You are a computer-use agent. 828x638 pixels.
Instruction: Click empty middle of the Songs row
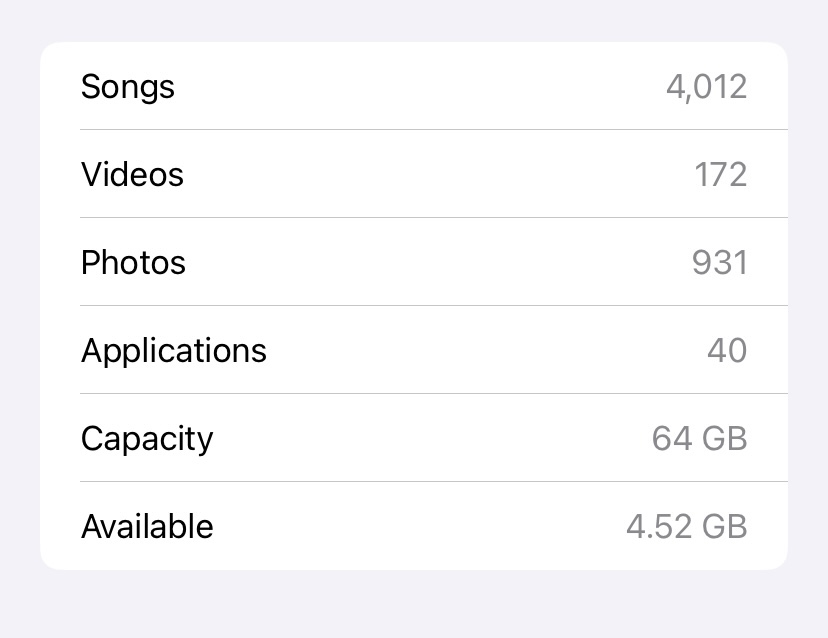pyautogui.click(x=420, y=87)
